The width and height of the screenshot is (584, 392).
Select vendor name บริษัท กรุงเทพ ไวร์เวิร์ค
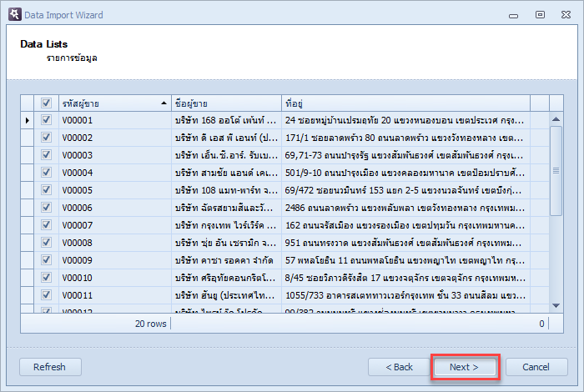(226, 225)
